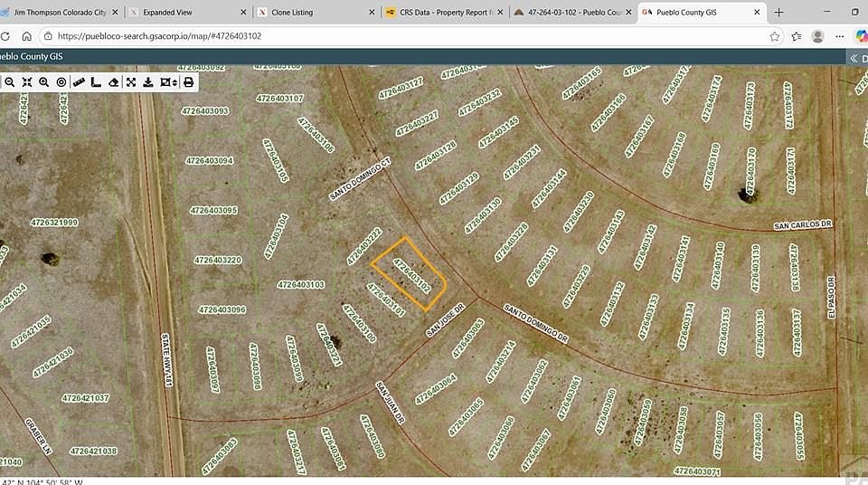
Task: Open the favorites list icon
Action: click(x=796, y=36)
